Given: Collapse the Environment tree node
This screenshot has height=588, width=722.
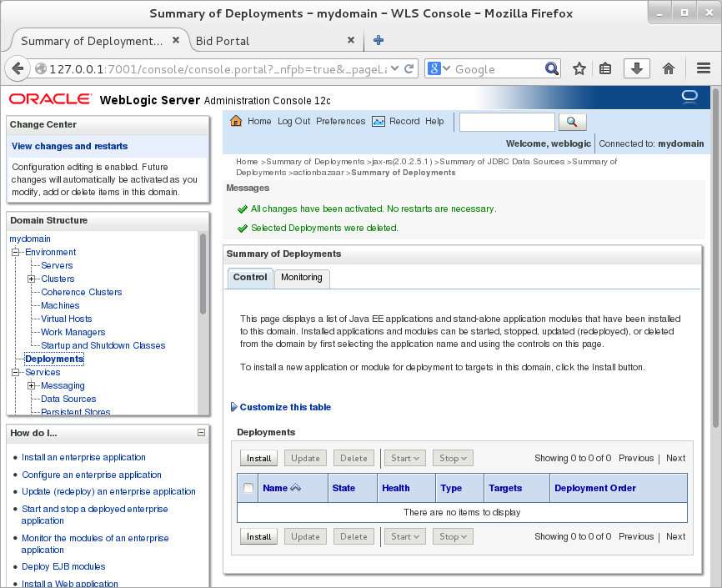Looking at the screenshot, I should click(15, 252).
